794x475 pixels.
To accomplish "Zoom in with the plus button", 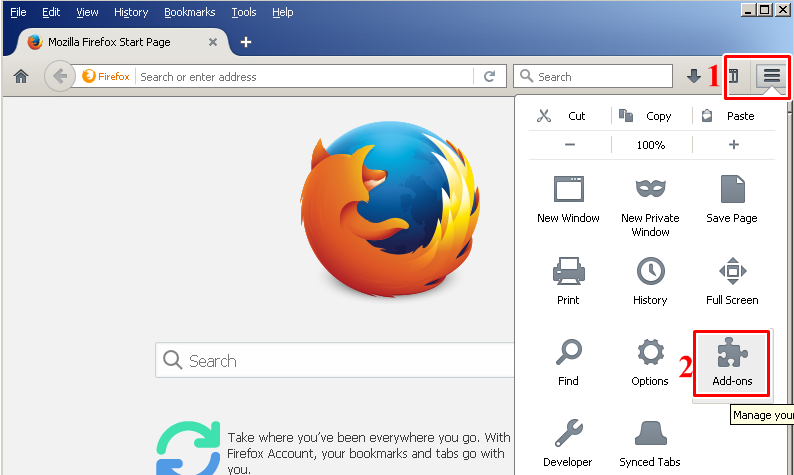I will point(733,145).
